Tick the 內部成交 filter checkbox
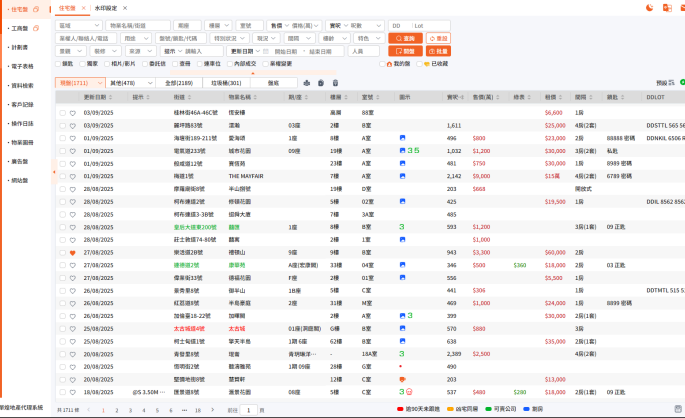Image resolution: width=685 pixels, height=418 pixels. click(x=230, y=64)
